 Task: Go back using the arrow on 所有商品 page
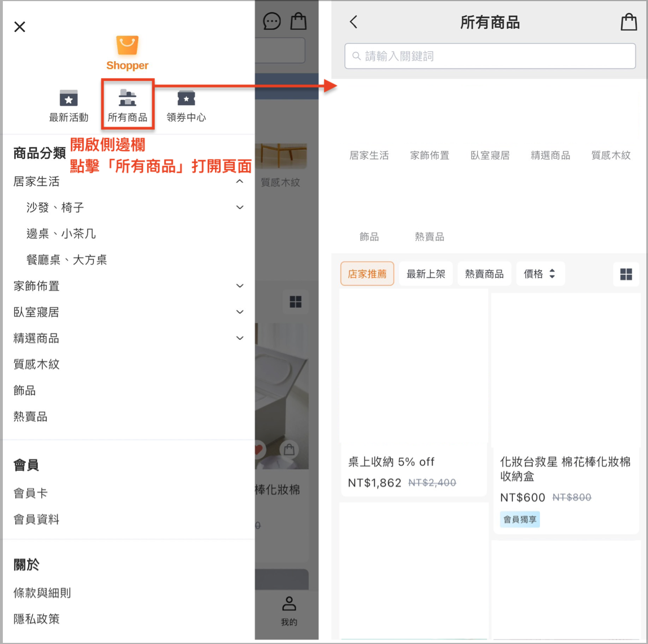point(353,22)
